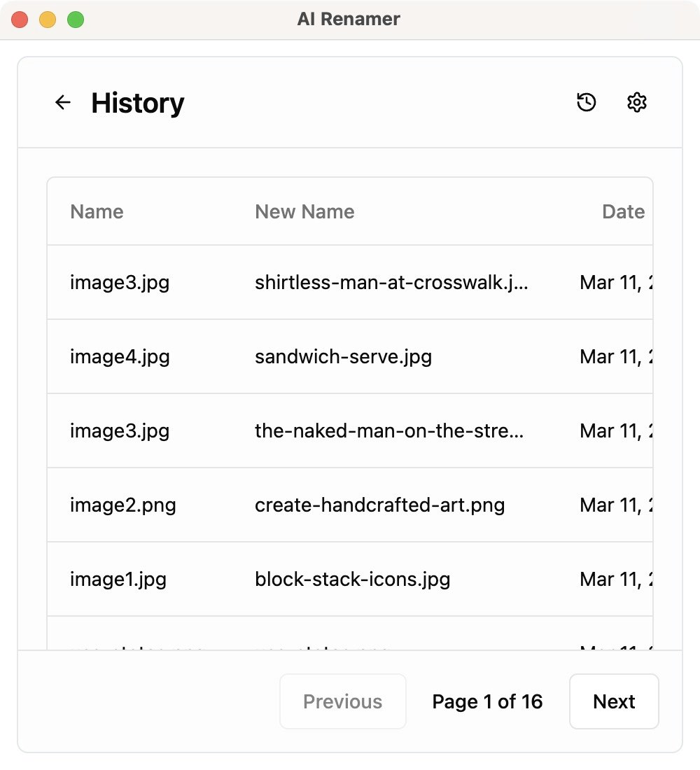This screenshot has width=700, height=770.
Task: Click the Page 1 of 16 indicator
Action: pos(487,701)
